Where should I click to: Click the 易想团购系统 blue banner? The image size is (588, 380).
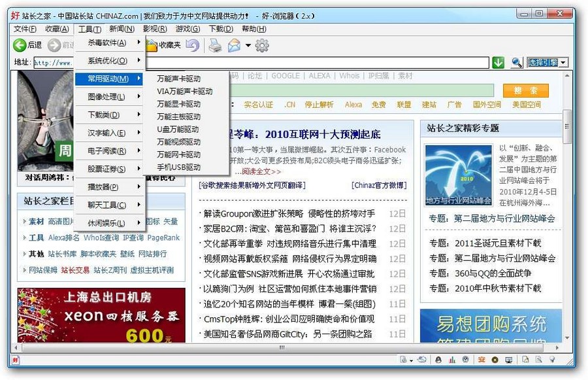(x=491, y=326)
